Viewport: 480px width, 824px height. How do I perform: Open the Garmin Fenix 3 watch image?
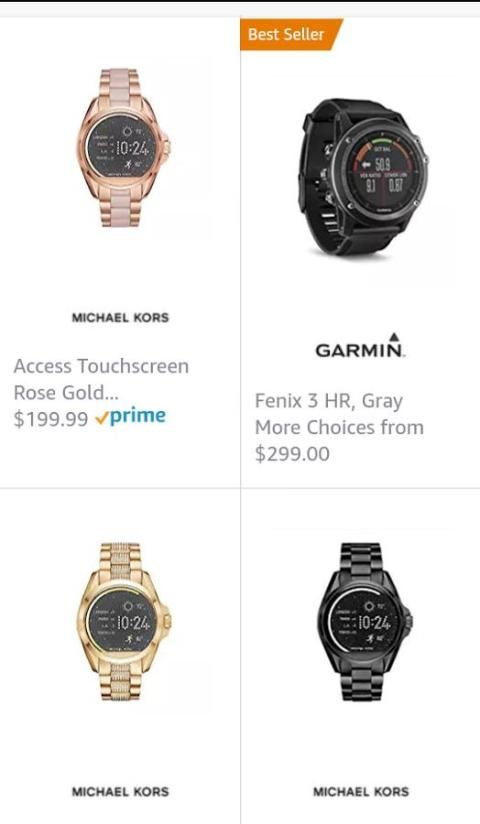[364, 178]
